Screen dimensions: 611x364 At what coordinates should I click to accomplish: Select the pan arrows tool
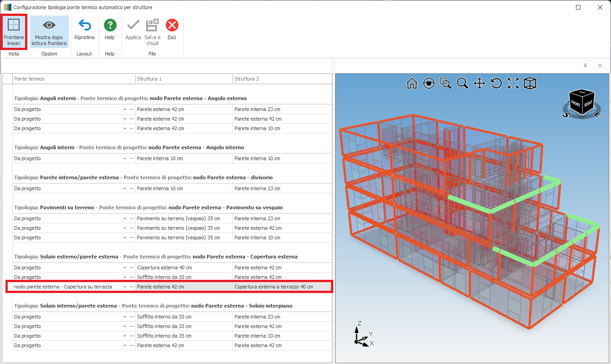[479, 83]
